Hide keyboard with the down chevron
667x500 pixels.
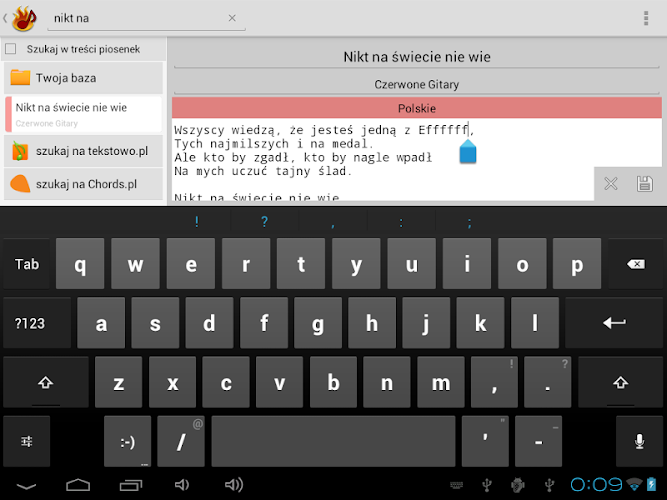tap(26, 486)
